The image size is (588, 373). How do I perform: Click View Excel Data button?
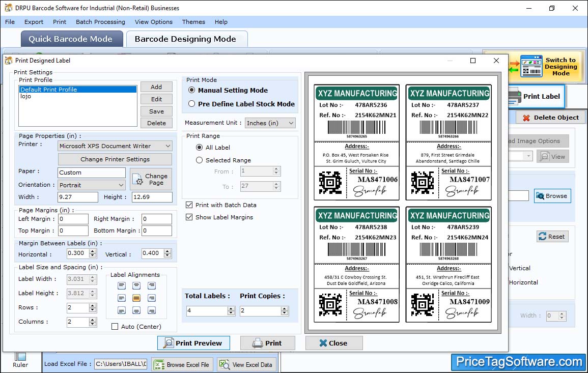247,365
